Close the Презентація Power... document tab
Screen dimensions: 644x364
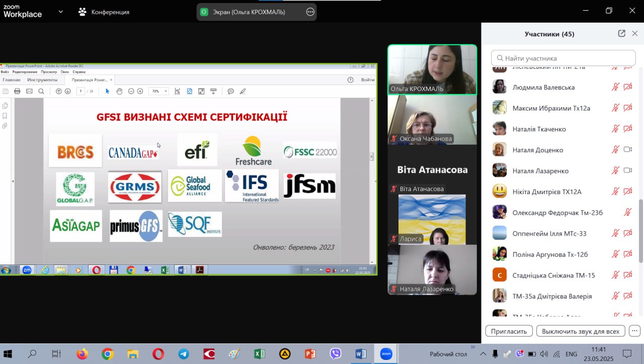coord(111,80)
